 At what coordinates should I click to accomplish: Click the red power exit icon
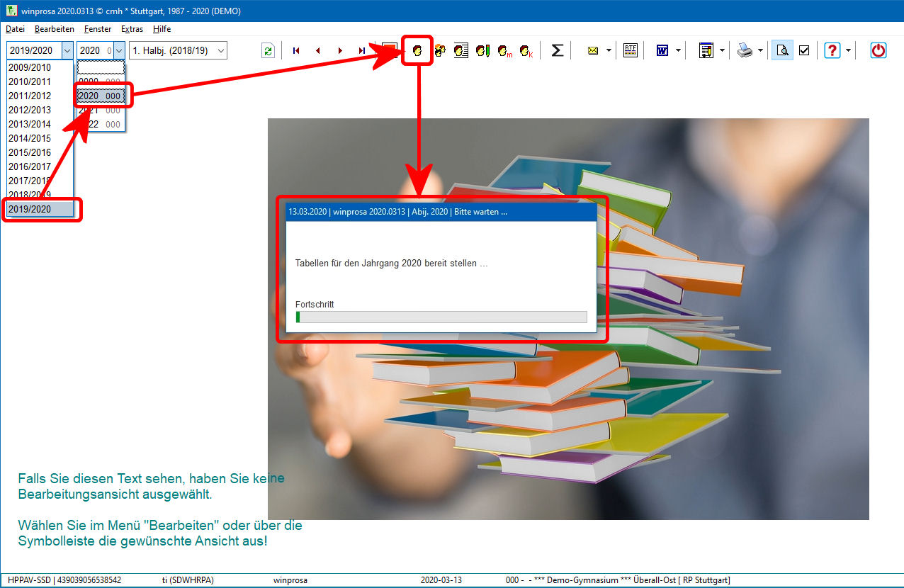coord(878,50)
